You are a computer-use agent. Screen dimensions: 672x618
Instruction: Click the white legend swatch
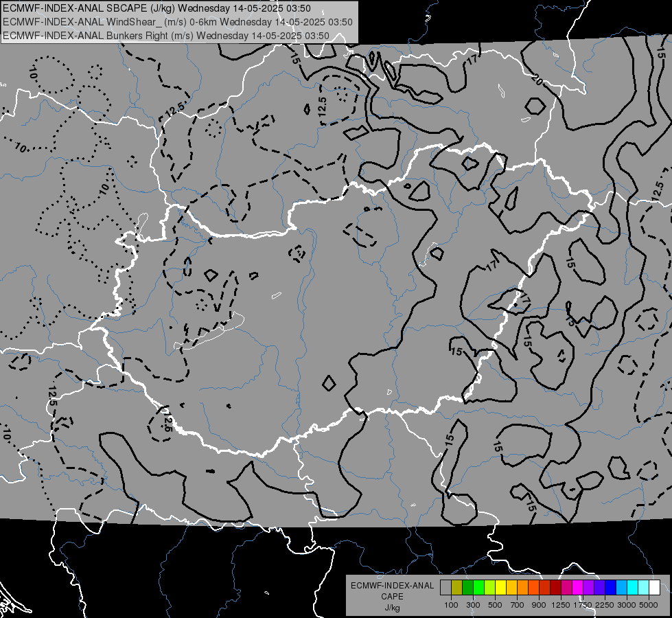(654, 587)
